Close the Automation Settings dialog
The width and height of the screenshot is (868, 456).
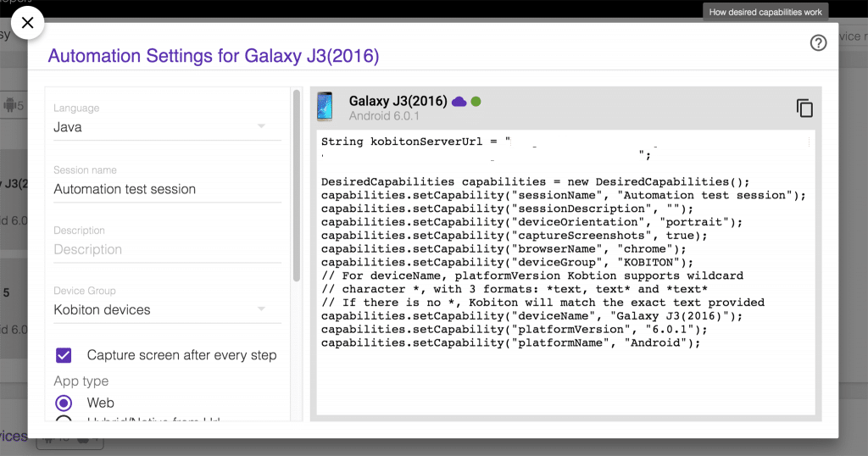click(x=27, y=23)
